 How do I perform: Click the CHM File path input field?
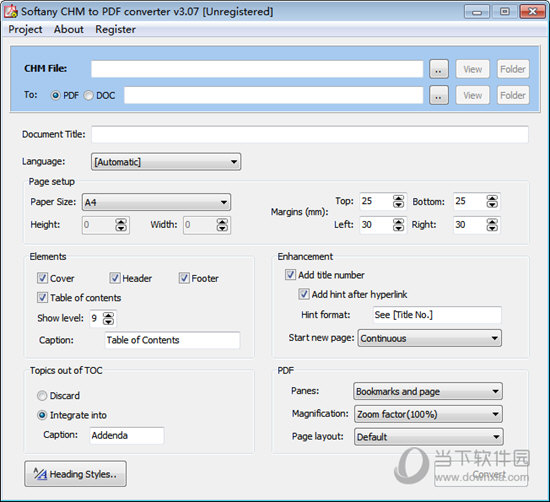click(257, 69)
